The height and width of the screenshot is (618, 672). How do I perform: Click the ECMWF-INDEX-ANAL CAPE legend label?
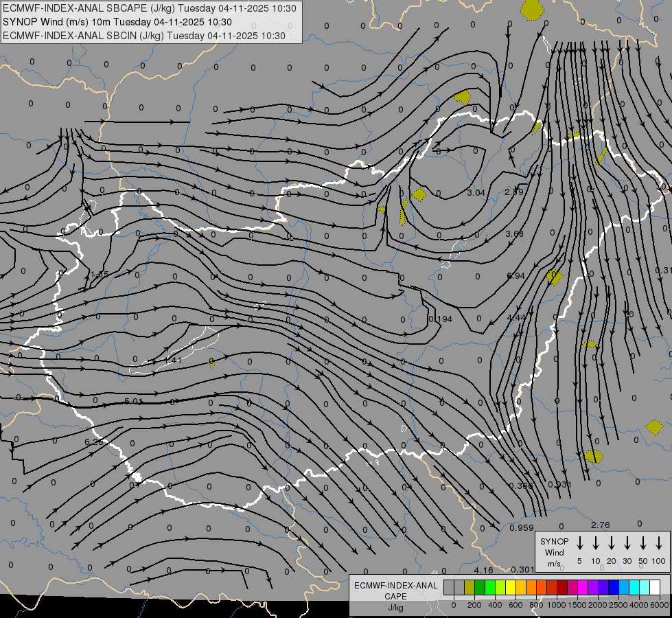point(395,596)
